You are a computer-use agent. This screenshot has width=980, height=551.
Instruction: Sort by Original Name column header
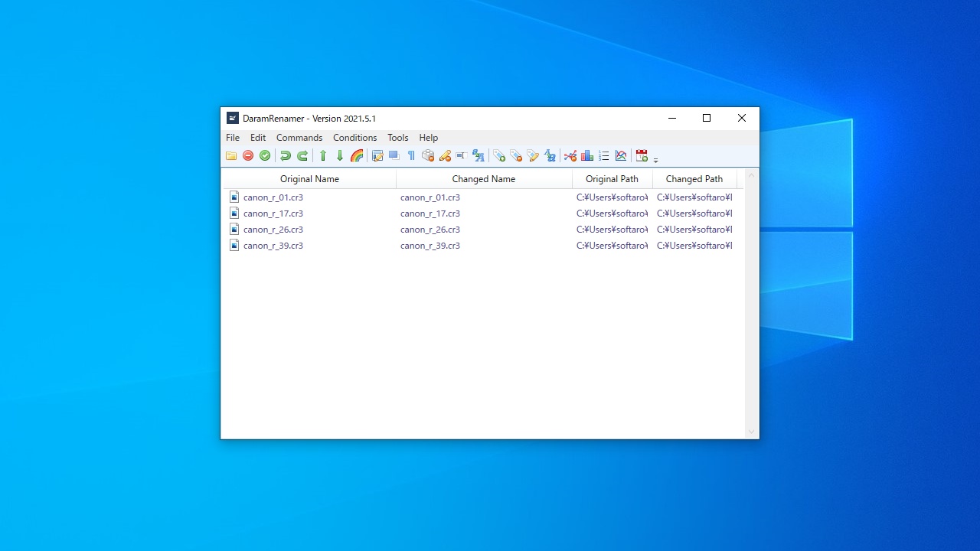click(309, 179)
